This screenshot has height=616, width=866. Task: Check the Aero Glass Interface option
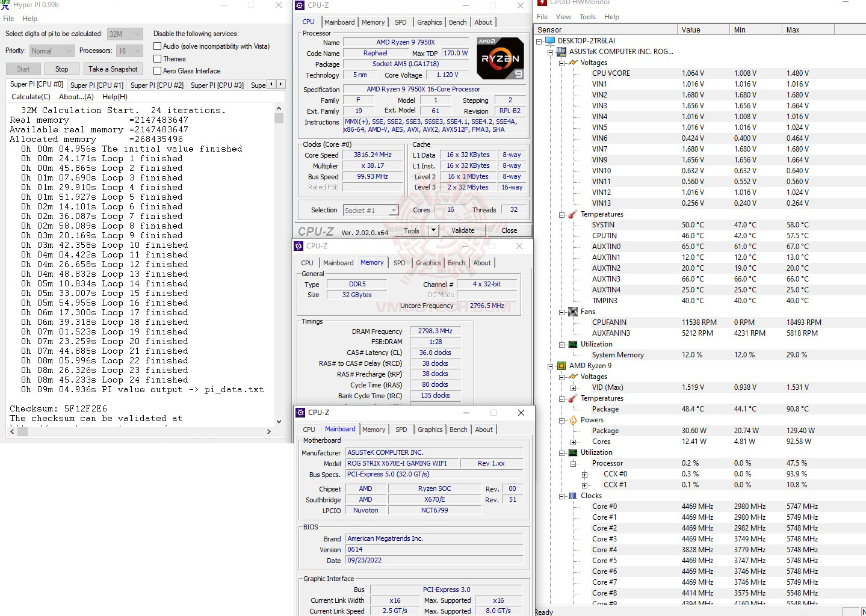(x=157, y=71)
